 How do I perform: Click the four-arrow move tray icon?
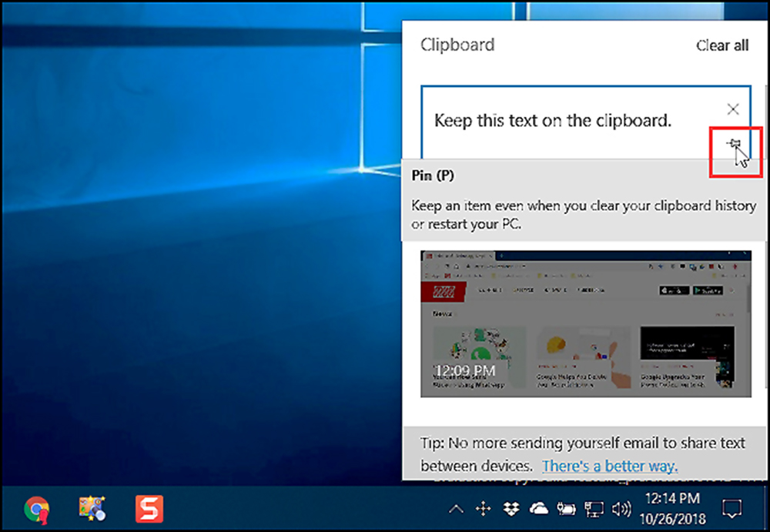pyautogui.click(x=484, y=509)
